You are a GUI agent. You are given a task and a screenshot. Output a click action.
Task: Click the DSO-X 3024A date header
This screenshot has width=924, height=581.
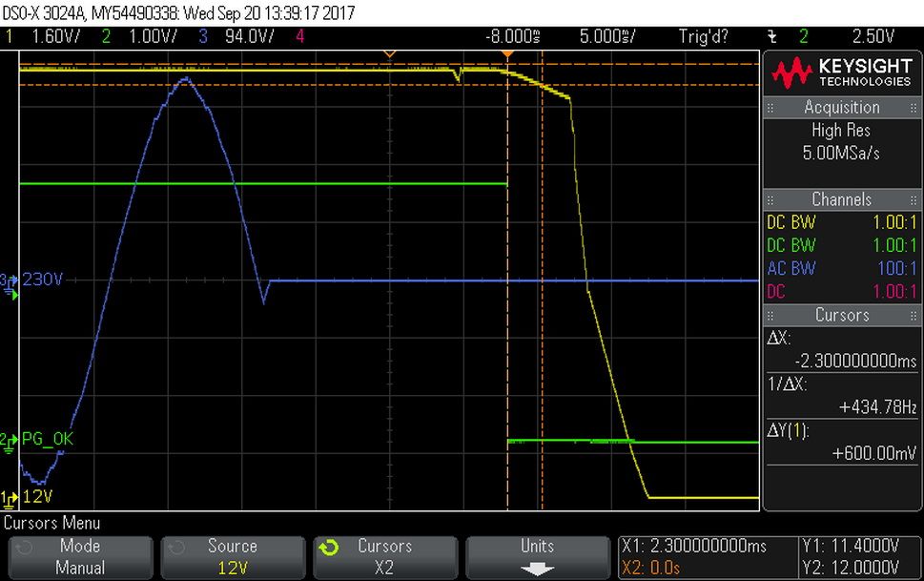pyautogui.click(x=178, y=12)
